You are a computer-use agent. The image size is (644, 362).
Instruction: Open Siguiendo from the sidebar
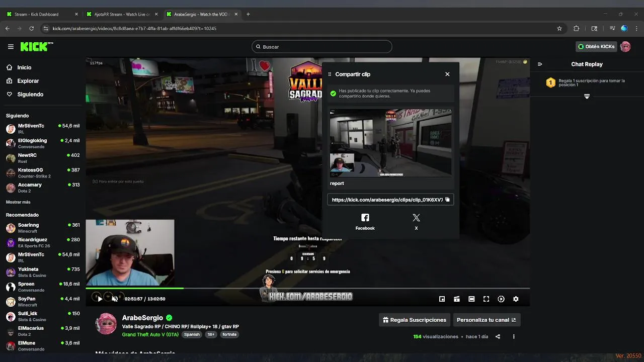[x=30, y=95]
